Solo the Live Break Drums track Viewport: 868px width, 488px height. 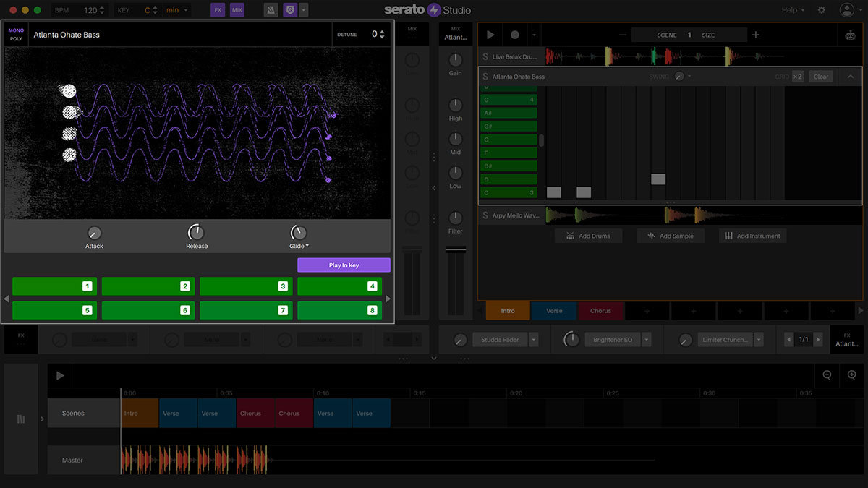(485, 56)
